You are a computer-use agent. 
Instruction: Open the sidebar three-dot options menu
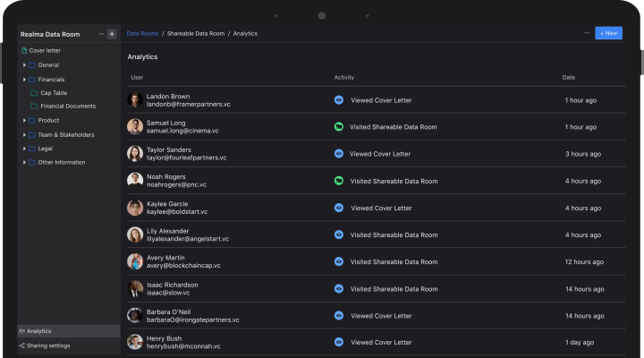click(101, 34)
